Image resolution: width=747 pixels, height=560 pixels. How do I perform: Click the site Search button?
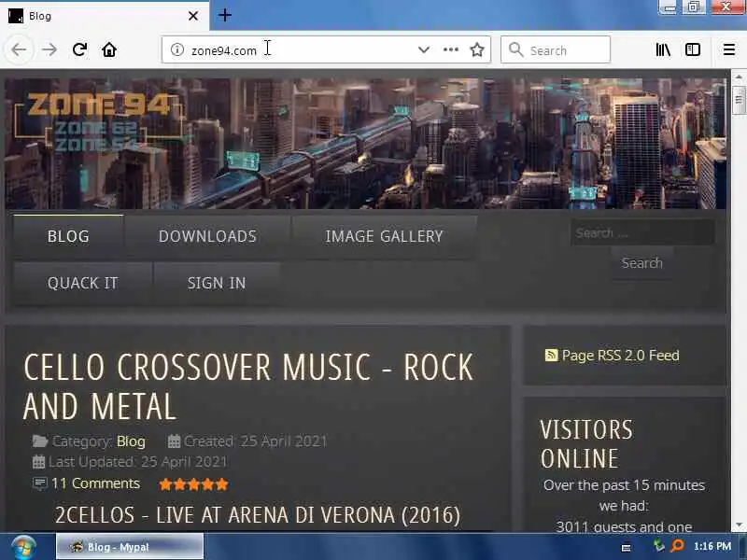pos(642,263)
